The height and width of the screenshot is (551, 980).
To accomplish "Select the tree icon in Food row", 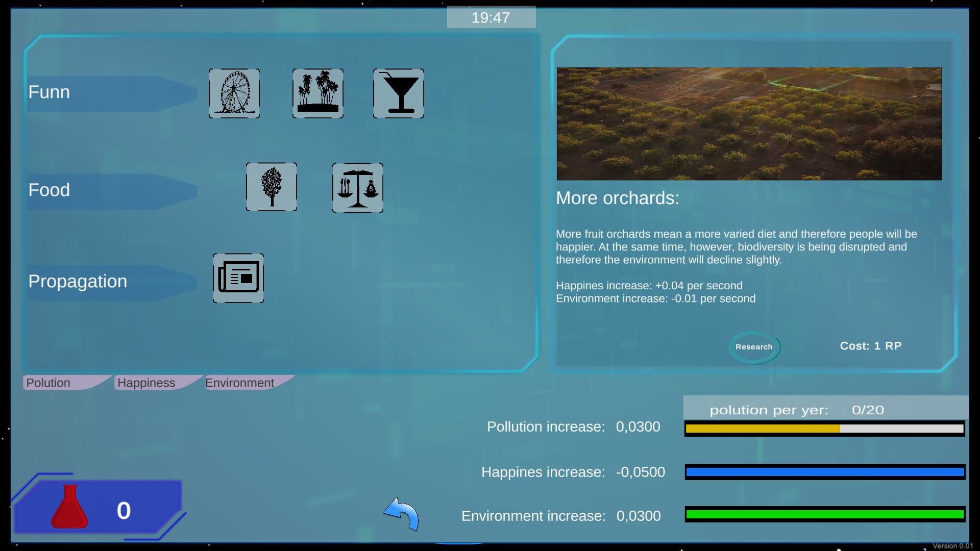I will pos(272,187).
